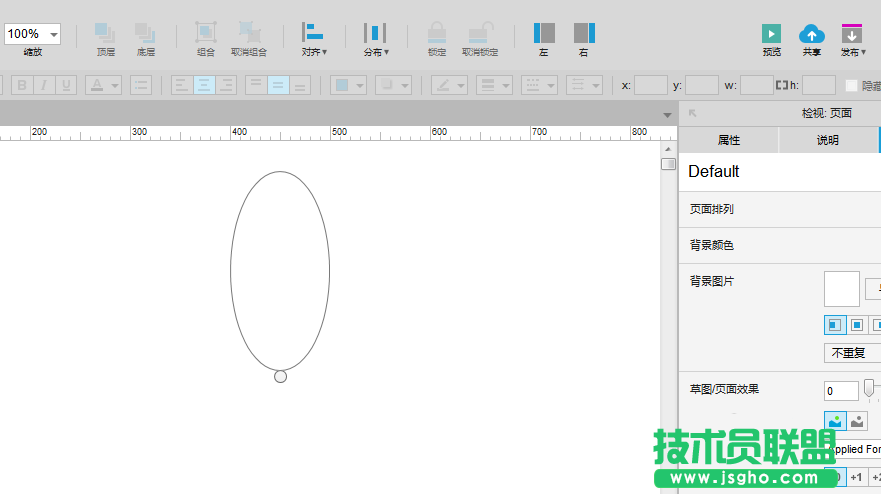Adjust the sketch effect slider handle
The height and width of the screenshot is (494, 881).
[x=869, y=388]
